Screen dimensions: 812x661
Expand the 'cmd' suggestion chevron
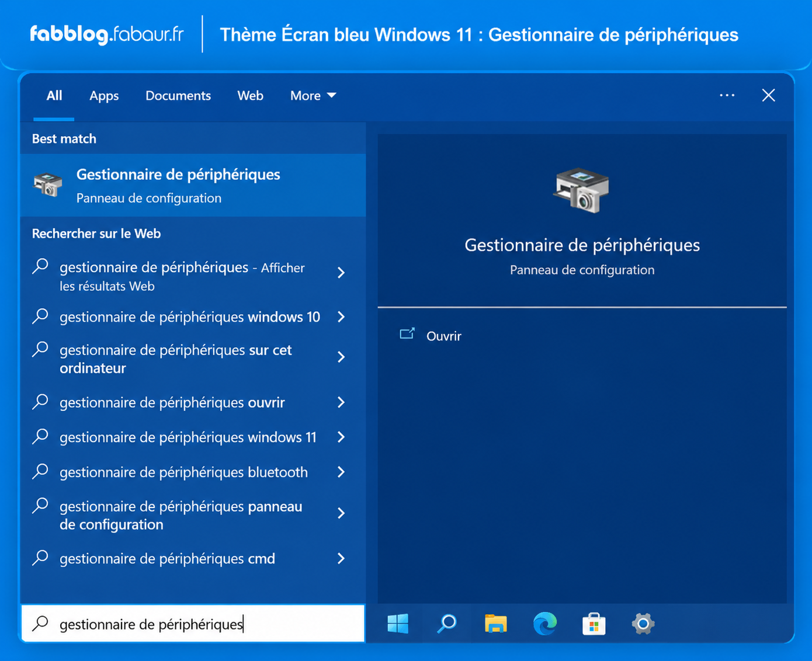pyautogui.click(x=341, y=559)
